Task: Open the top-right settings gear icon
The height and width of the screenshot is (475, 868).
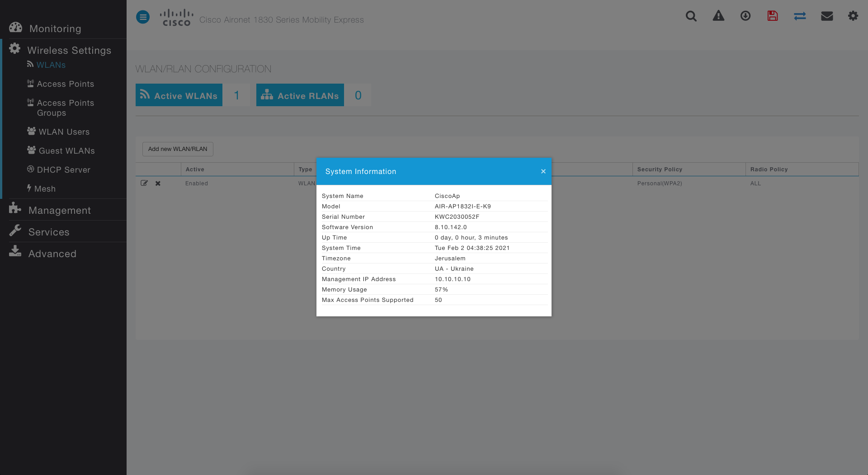Action: [x=853, y=16]
